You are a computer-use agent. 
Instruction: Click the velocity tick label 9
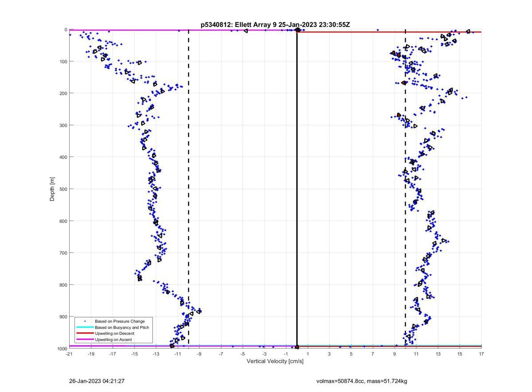[x=395, y=354]
